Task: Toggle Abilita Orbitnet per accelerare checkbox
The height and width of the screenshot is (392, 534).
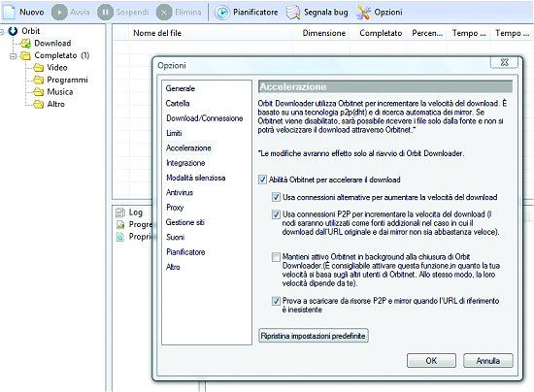Action: tap(262, 180)
